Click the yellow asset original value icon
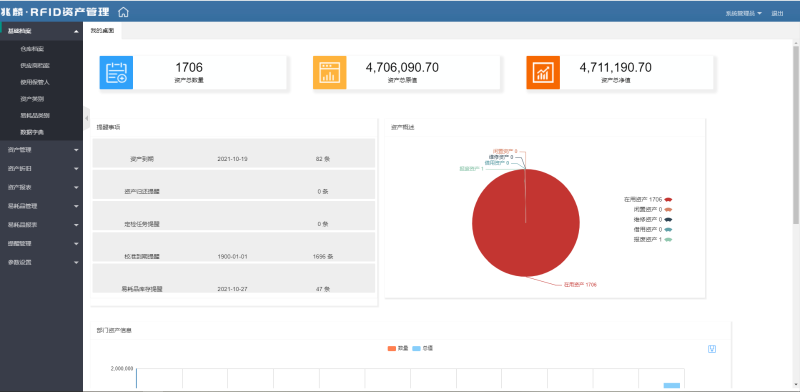The width and height of the screenshot is (800, 392). [329, 72]
